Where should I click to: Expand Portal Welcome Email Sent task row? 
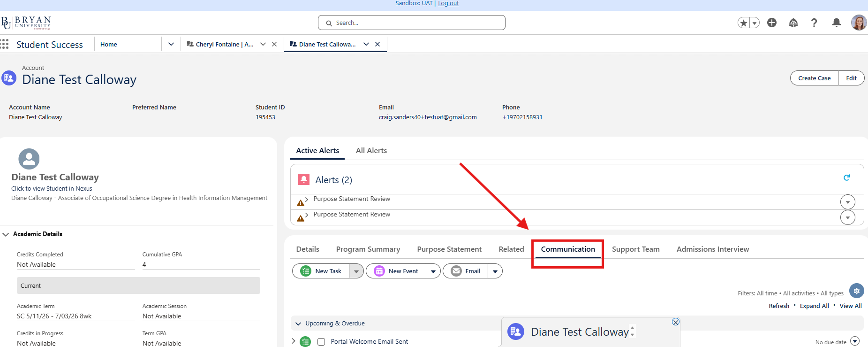[x=294, y=341]
